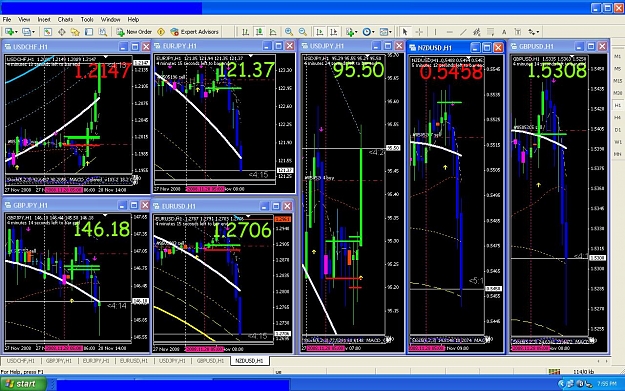
Task: Open the Tools menu
Action: point(87,19)
